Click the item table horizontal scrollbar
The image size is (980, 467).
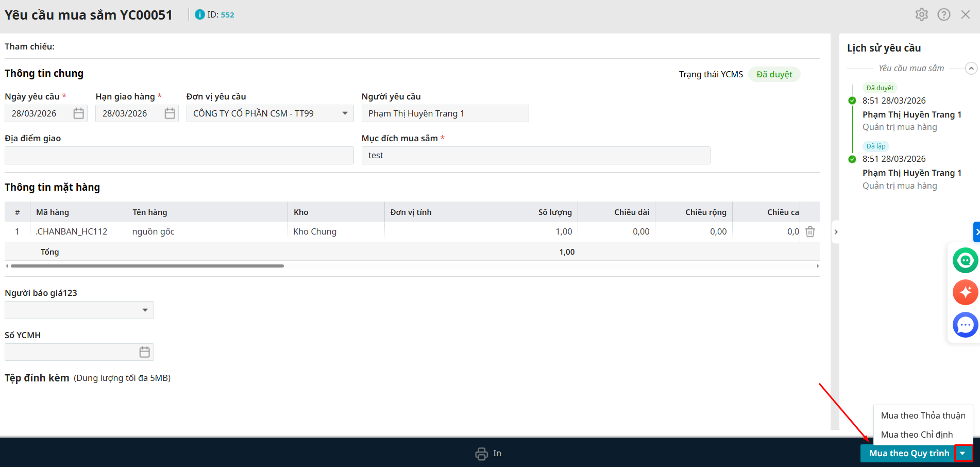pos(147,266)
